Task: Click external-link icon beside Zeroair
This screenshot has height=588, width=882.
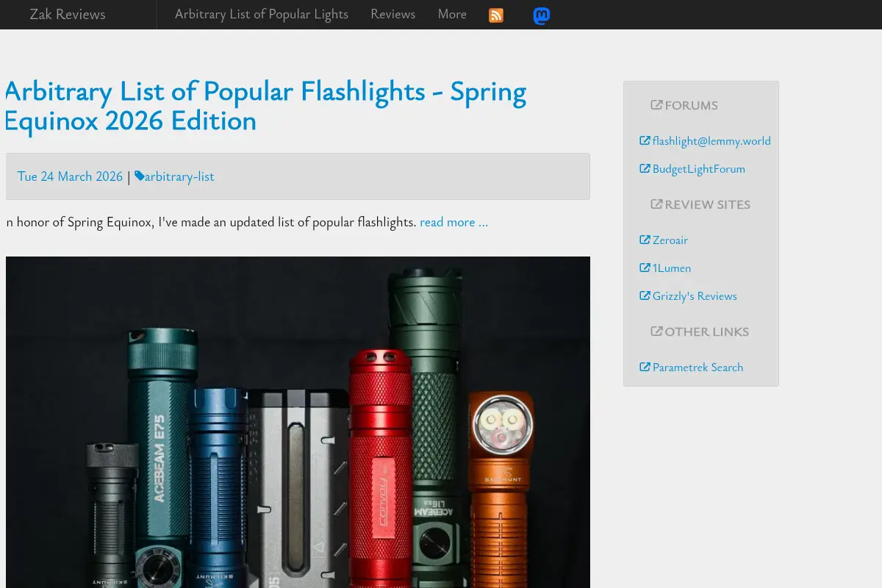Action: (645, 240)
